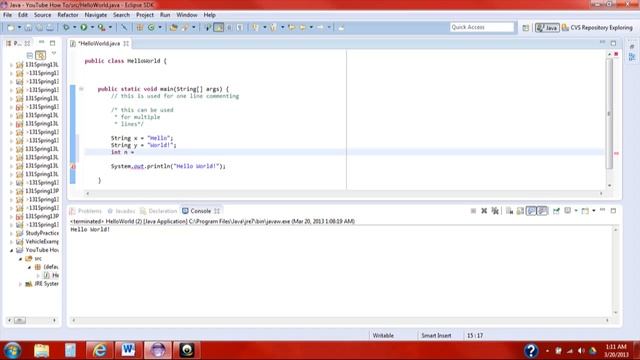Open dropdown arrow beside Debug button
640x360 pixels.
[x=74, y=27]
